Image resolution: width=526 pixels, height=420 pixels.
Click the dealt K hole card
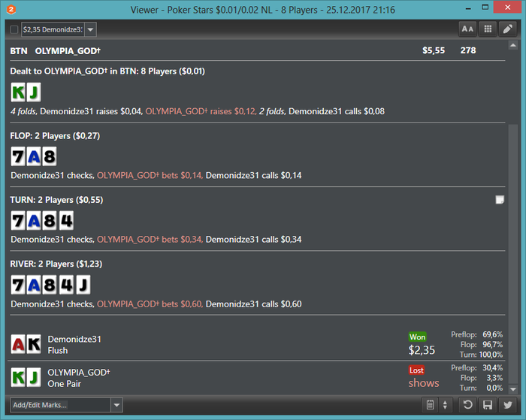coord(18,92)
